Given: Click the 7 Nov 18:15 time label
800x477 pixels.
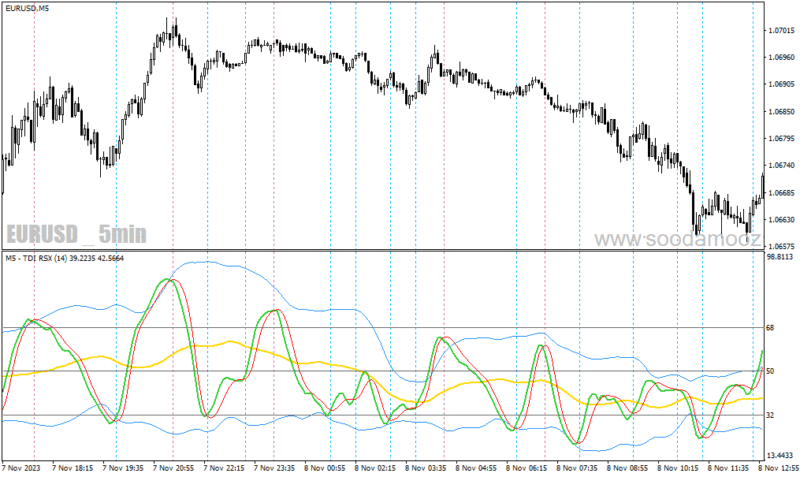Looking at the screenshot, I should coord(72,468).
